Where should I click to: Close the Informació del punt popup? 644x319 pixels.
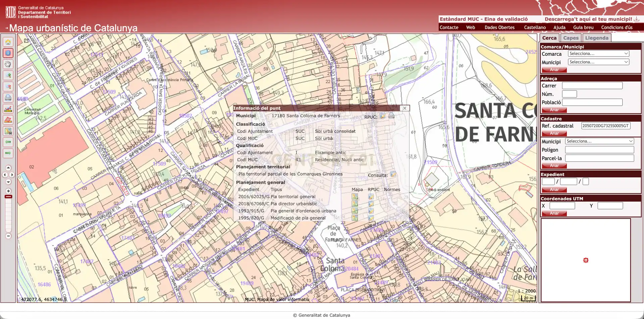click(x=405, y=108)
